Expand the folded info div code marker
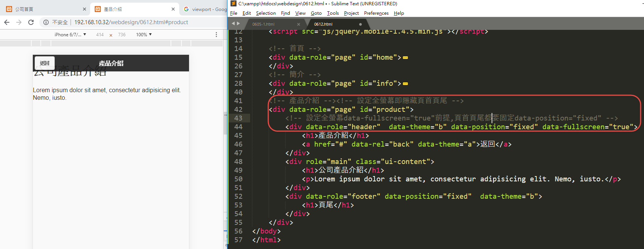 [405, 84]
